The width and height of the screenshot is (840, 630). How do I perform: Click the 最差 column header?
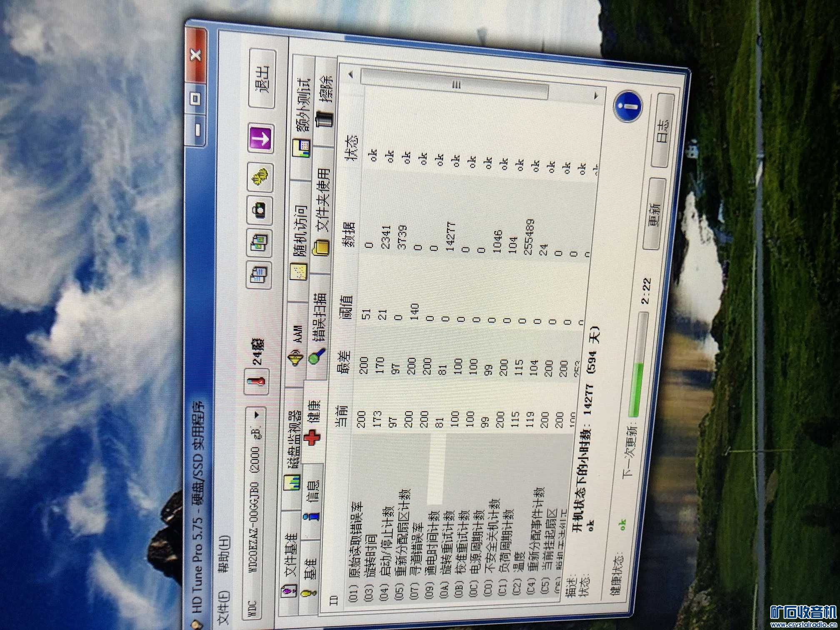click(x=345, y=362)
